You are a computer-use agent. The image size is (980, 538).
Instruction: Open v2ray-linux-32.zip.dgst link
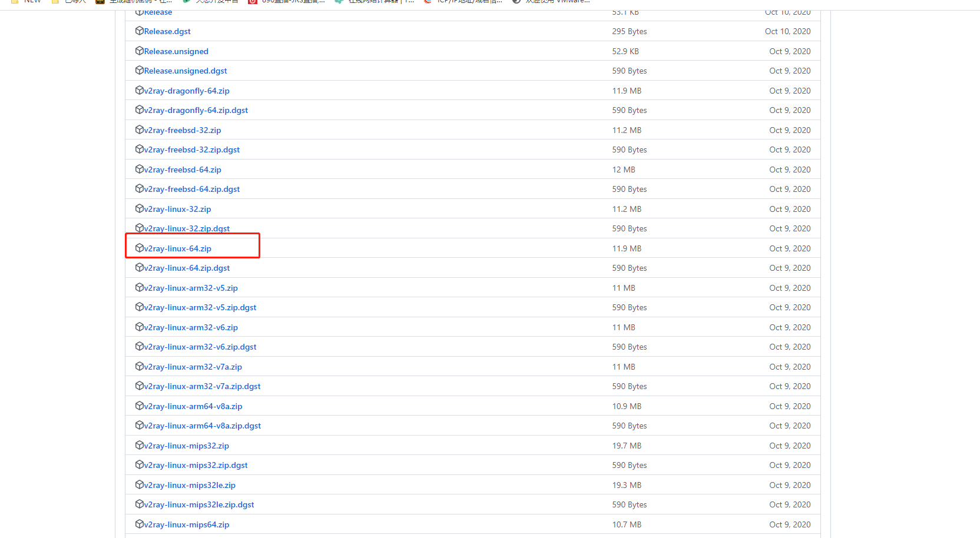point(187,228)
